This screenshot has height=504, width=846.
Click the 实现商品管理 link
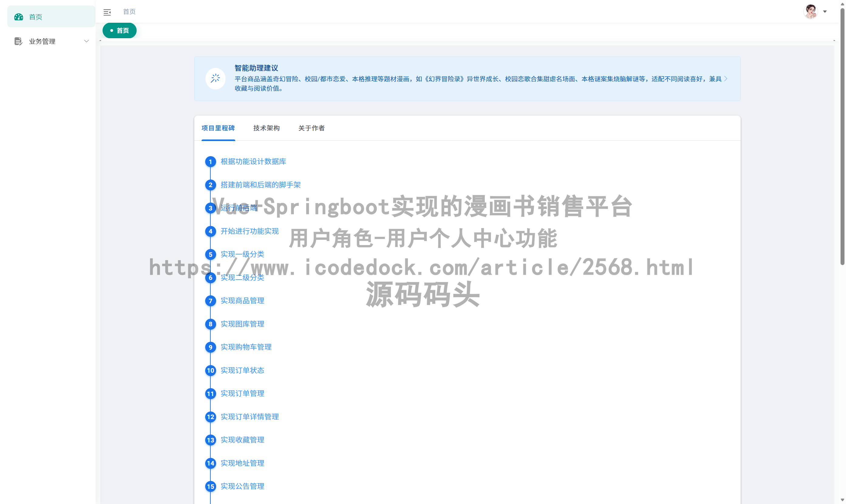coord(242,301)
